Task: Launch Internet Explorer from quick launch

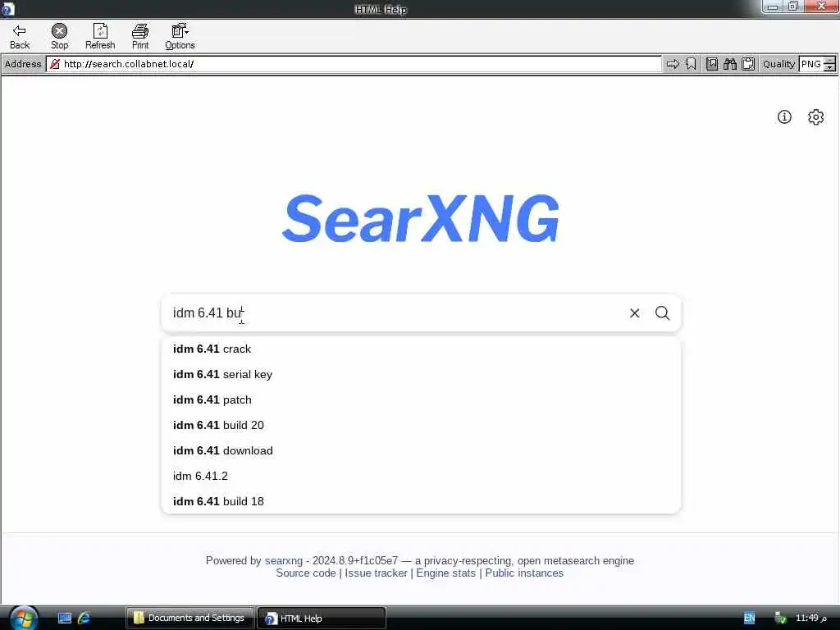Action: click(x=84, y=619)
